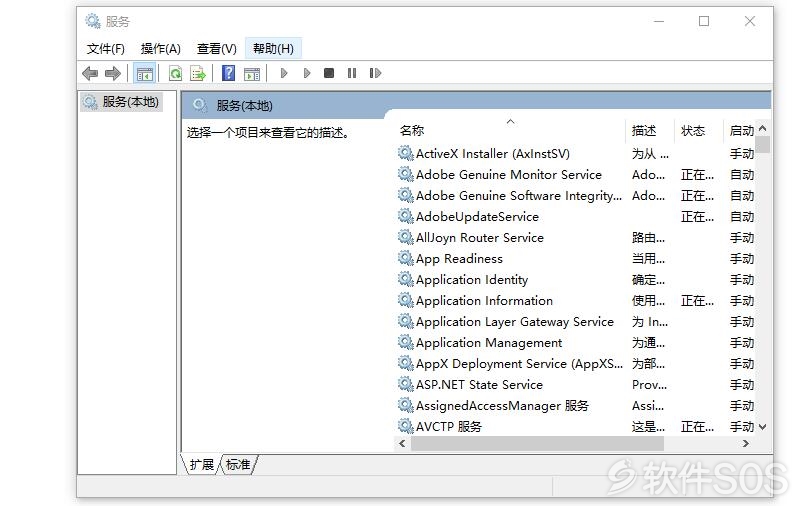Open the 查看(V) menu

coord(217,49)
